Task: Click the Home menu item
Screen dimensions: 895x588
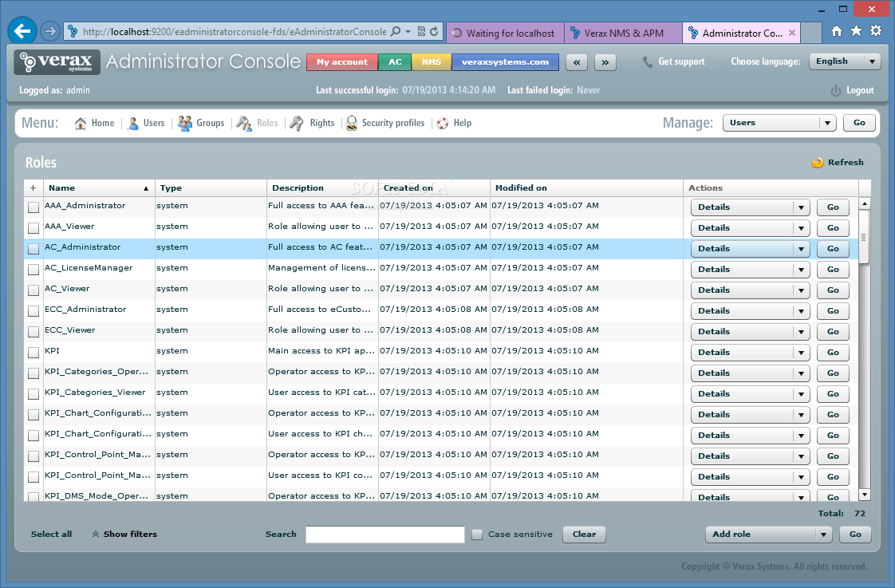Action: 94,123
